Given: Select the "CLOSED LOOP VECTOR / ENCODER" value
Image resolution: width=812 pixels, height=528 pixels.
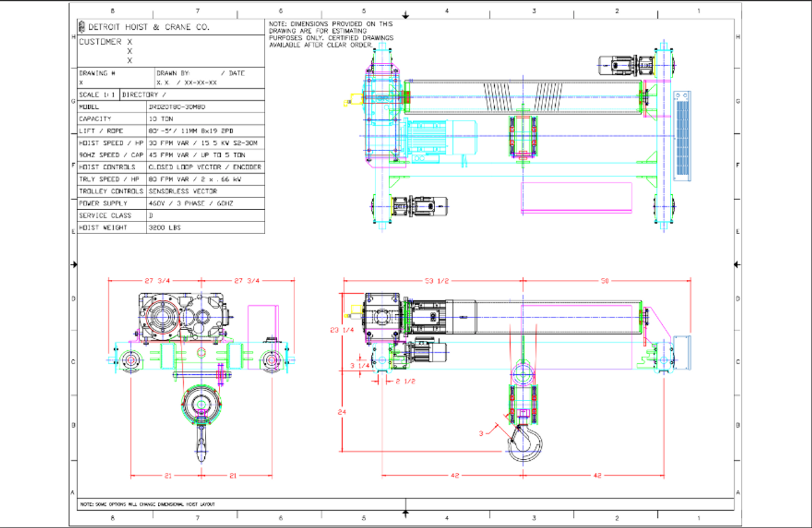Looking at the screenshot, I should coord(205,168).
